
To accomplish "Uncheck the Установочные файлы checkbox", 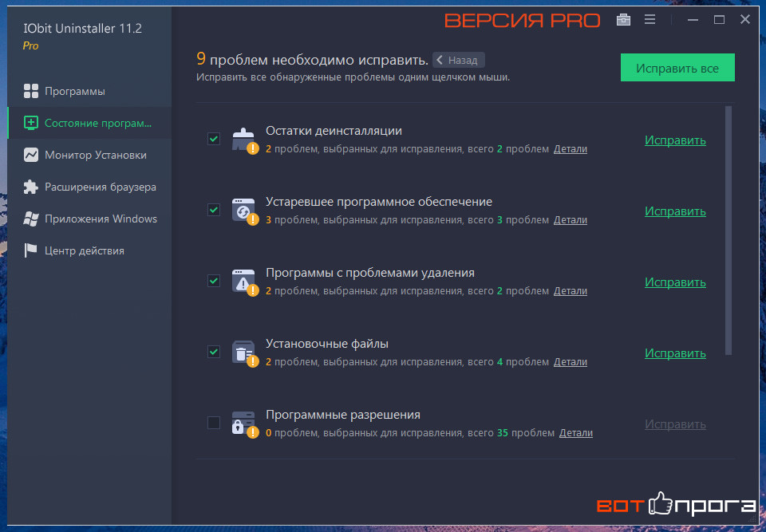I will tap(214, 352).
